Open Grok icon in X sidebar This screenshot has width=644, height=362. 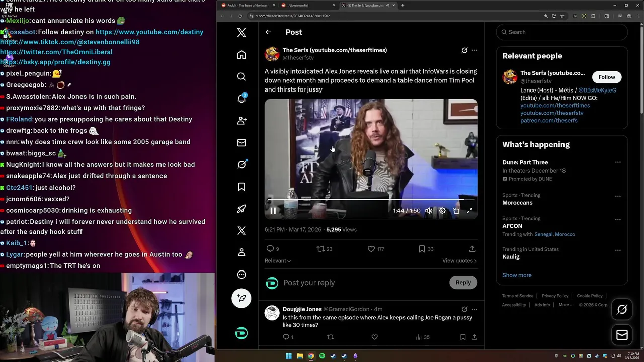point(242,164)
